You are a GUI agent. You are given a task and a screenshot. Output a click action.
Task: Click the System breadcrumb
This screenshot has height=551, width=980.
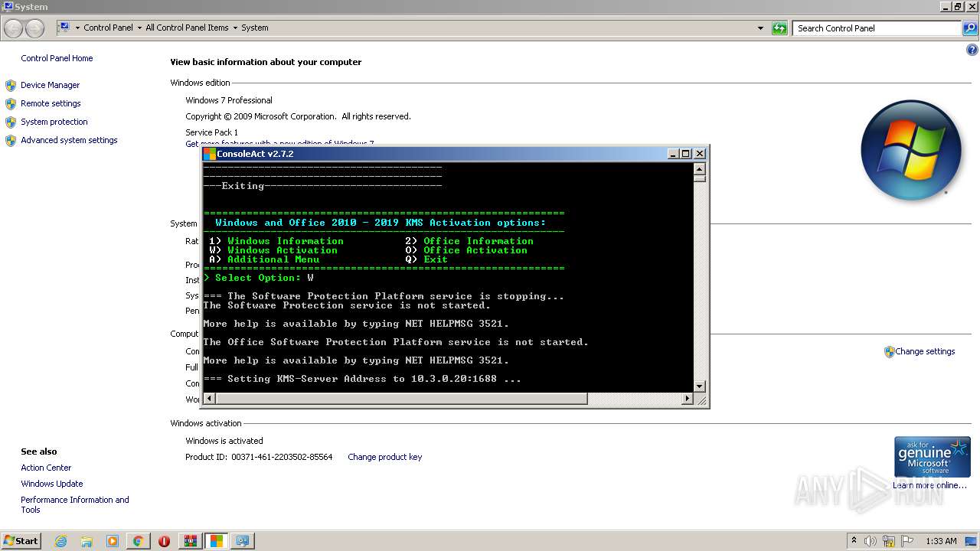[255, 28]
